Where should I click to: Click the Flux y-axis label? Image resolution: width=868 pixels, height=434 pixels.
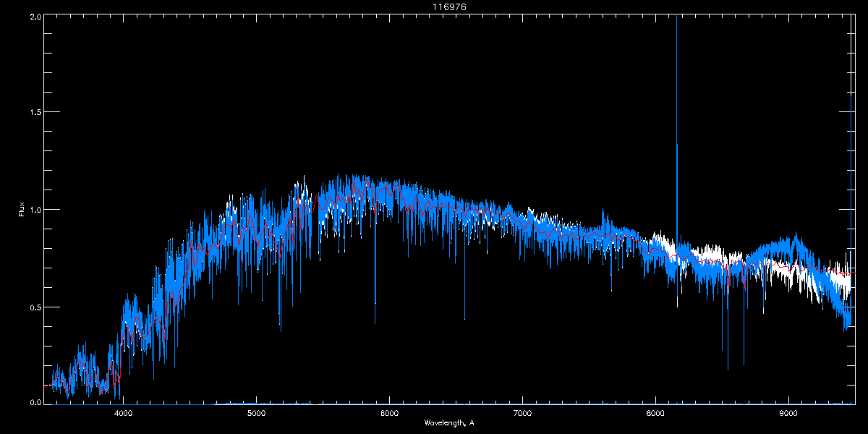(x=21, y=210)
